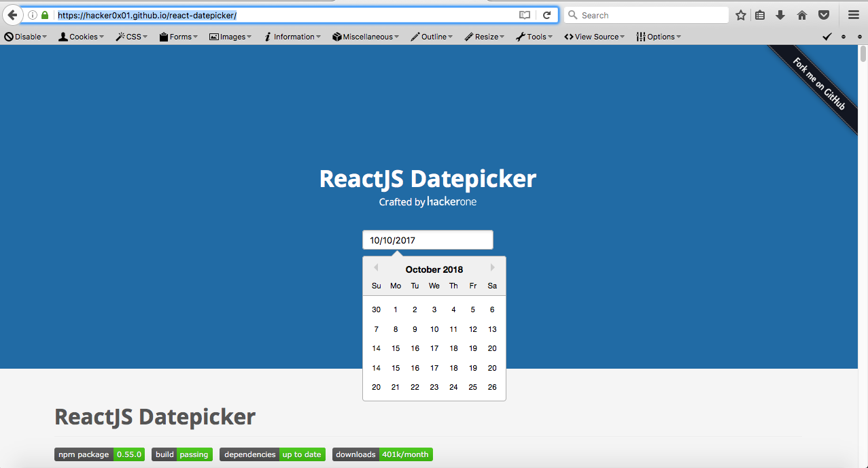This screenshot has height=468, width=868.
Task: Pick the highlighted day 11
Action: pyautogui.click(x=453, y=329)
